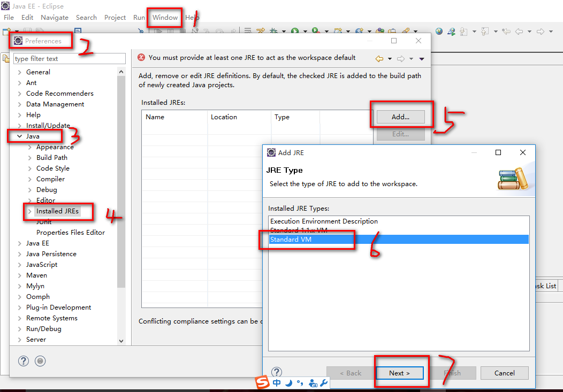Click the import/export preferences round icon
The width and height of the screenshot is (563, 392).
[x=40, y=361]
